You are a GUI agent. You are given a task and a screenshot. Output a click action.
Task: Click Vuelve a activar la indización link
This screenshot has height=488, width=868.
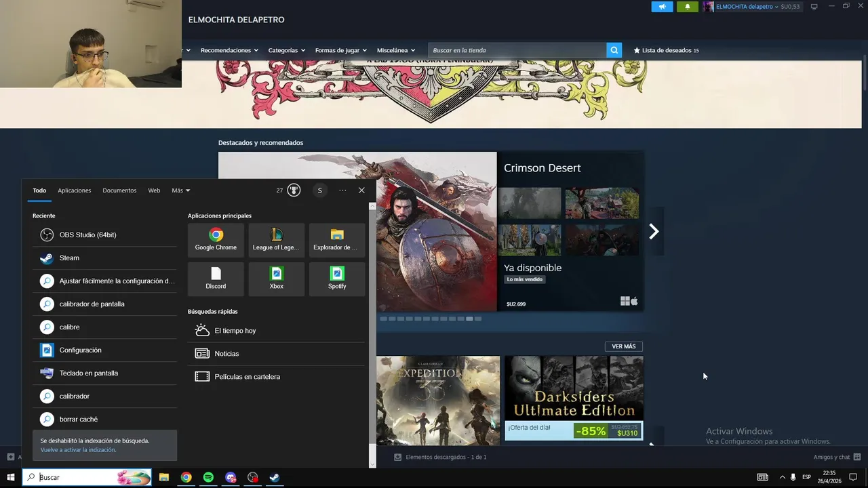point(78,450)
